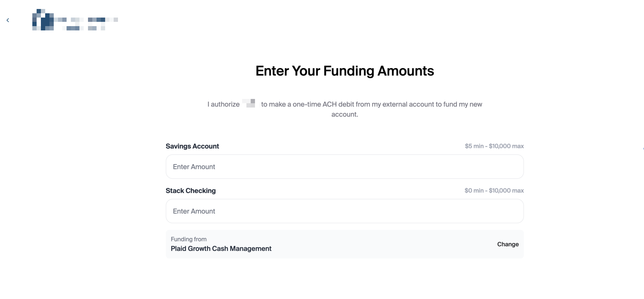Click the empty middle of the funding source card
Viewport: 644px width, 299px height.
[x=375, y=244]
